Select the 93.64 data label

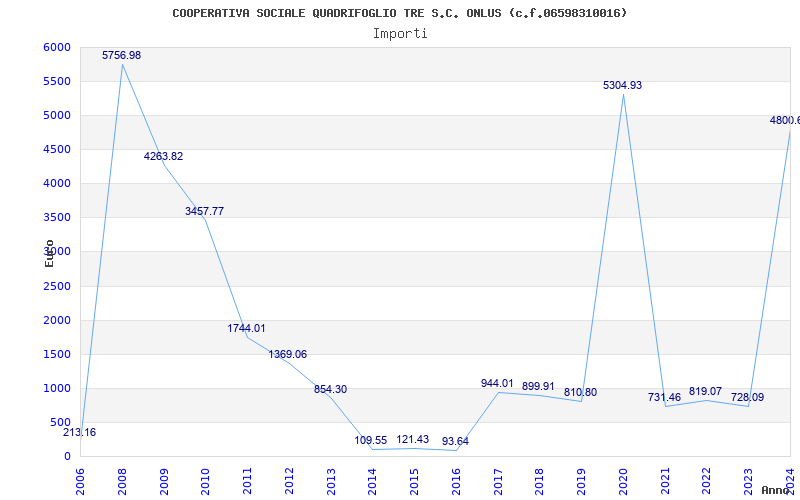[x=455, y=441]
